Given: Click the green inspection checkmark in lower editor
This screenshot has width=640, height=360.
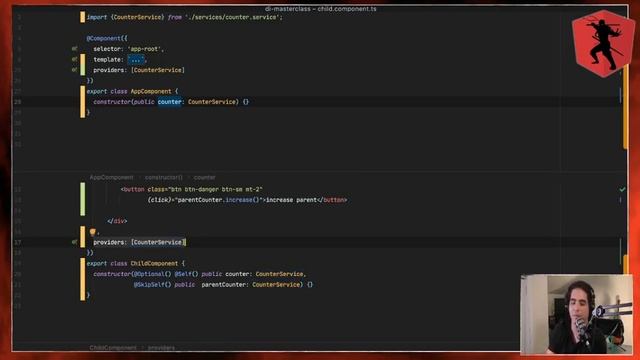Looking at the screenshot, I should [622, 189].
